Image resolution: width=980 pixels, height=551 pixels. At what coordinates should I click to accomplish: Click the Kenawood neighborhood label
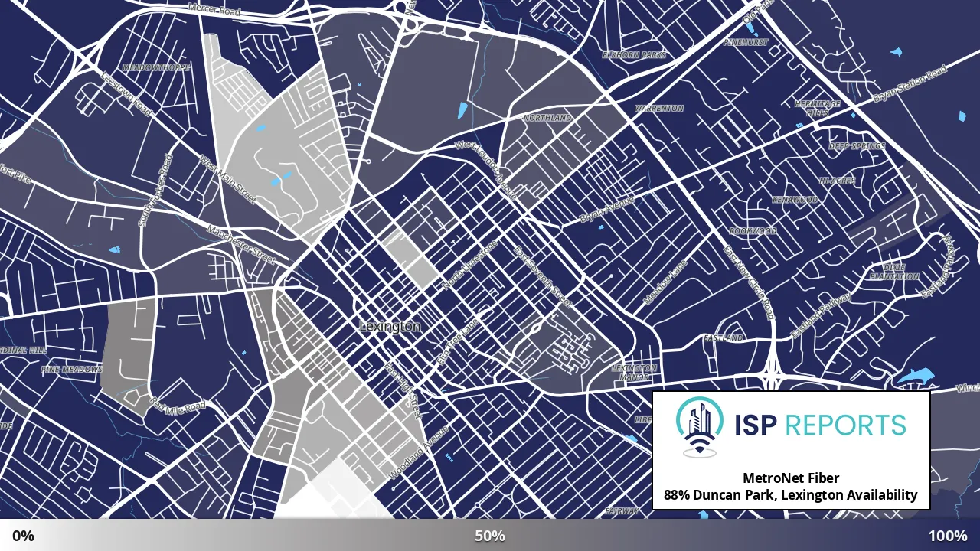795,200
